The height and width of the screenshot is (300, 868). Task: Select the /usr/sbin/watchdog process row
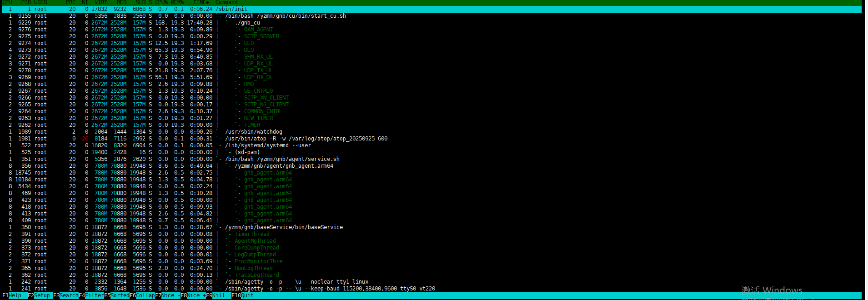(253, 132)
